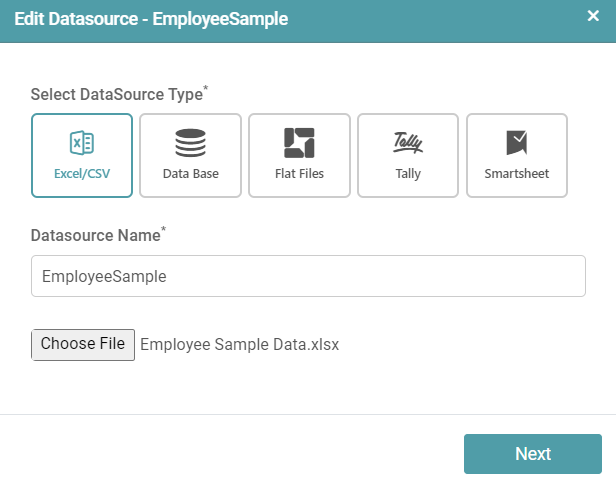Click the 'Select DataSource Type' heading

click(x=115, y=95)
